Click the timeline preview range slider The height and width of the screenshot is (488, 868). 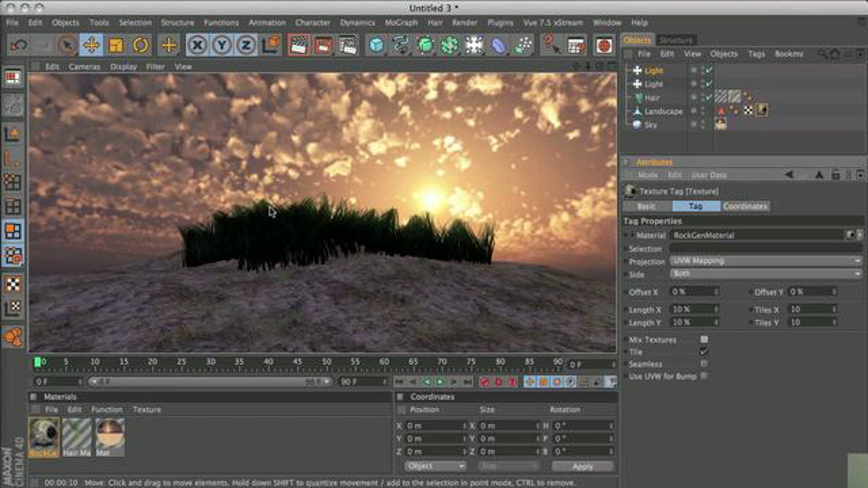pos(210,382)
